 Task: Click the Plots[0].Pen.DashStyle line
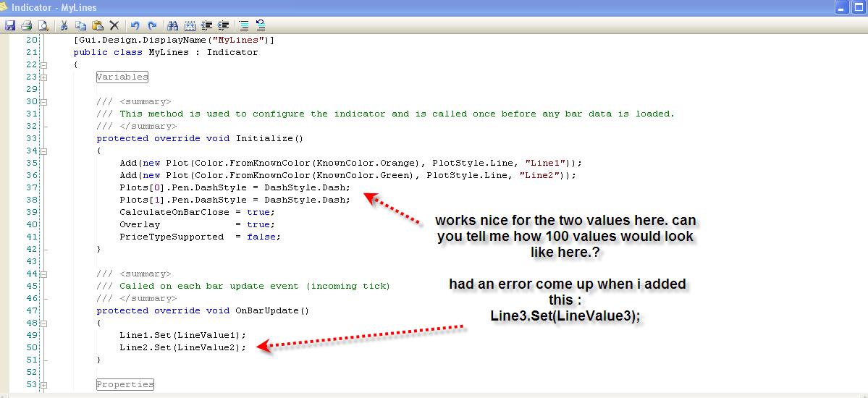(x=235, y=187)
